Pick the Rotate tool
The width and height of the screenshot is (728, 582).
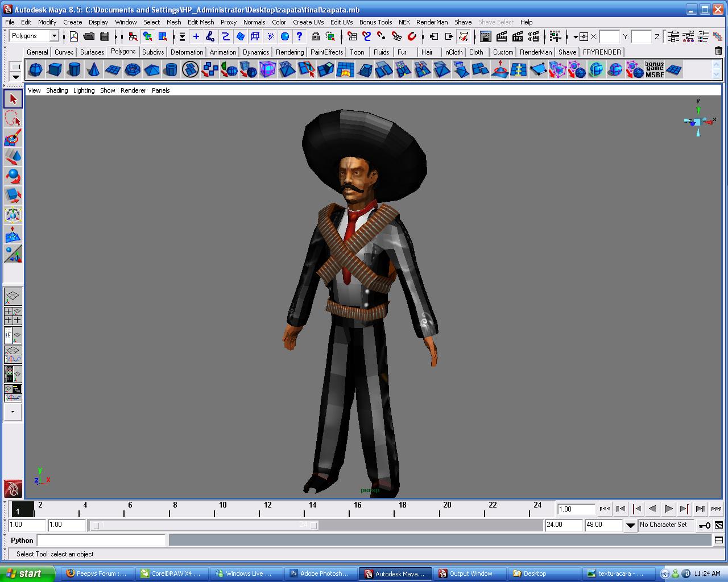pyautogui.click(x=13, y=176)
